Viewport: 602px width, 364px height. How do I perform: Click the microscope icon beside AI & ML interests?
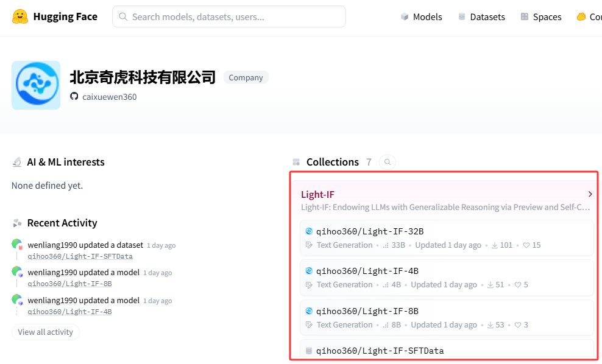click(x=17, y=163)
